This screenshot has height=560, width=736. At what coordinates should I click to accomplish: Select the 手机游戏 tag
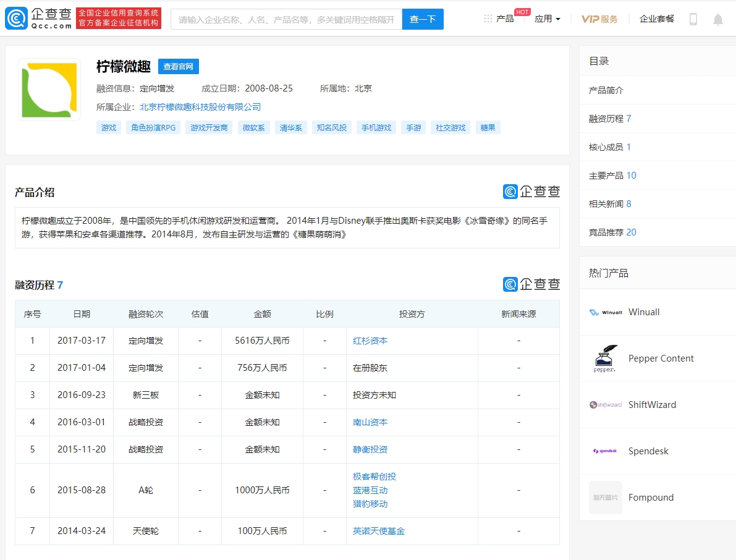coord(376,128)
